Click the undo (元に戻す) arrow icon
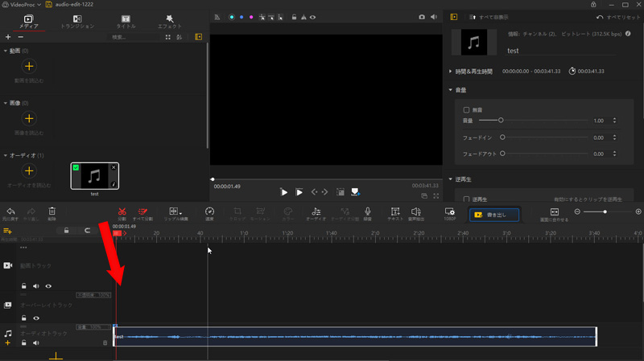This screenshot has height=361, width=644. pyautogui.click(x=10, y=211)
